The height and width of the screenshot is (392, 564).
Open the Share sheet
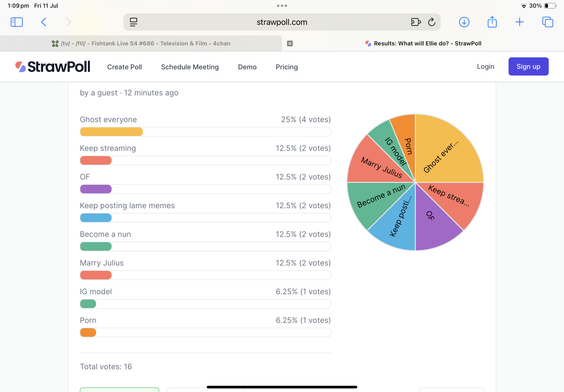coord(492,22)
